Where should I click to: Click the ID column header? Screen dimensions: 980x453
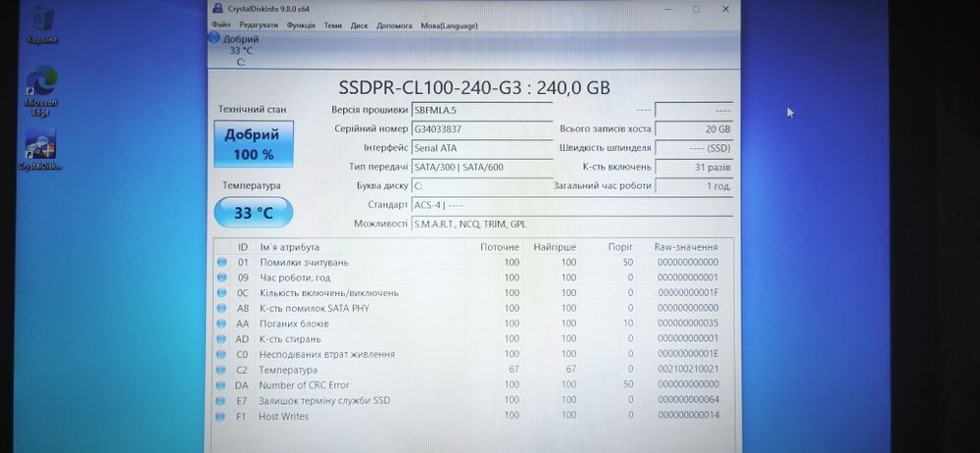(242, 247)
